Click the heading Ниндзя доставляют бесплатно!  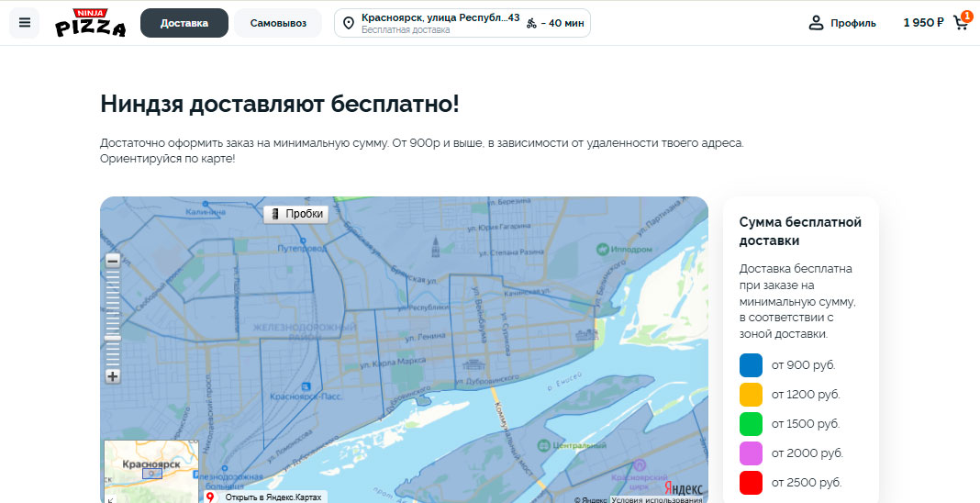[279, 104]
